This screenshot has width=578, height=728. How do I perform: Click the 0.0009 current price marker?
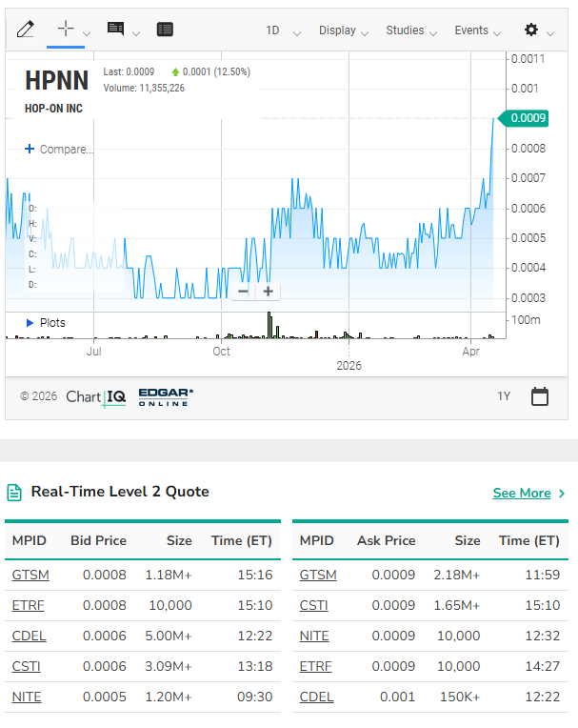(524, 118)
